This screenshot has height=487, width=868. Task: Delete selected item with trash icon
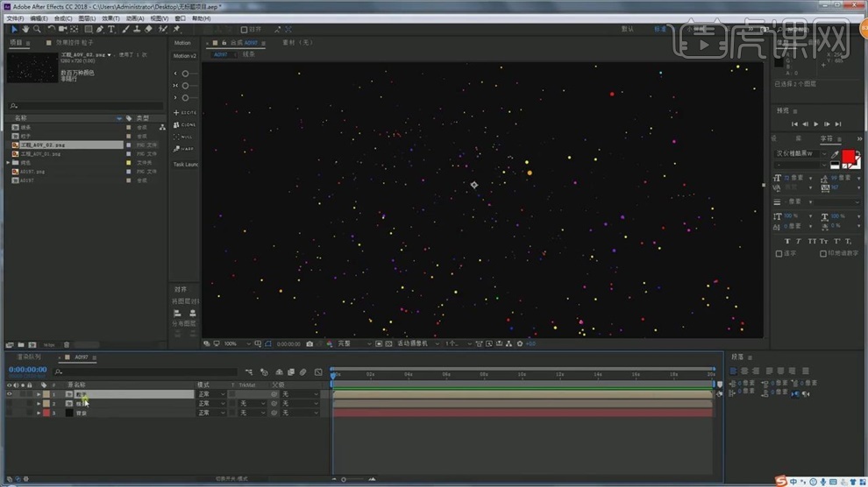click(x=68, y=345)
